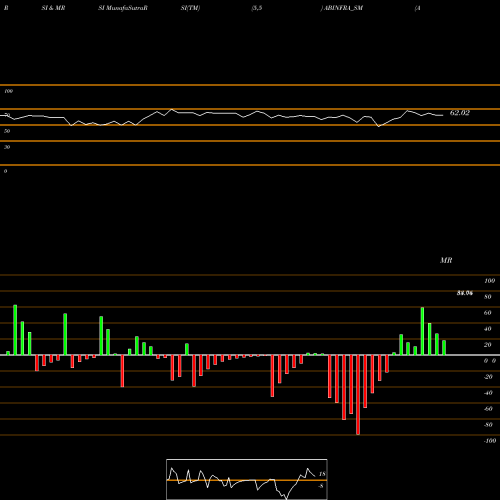
Task: Click the 'SI(TM)' header text
Action: pyautogui.click(x=190, y=8)
